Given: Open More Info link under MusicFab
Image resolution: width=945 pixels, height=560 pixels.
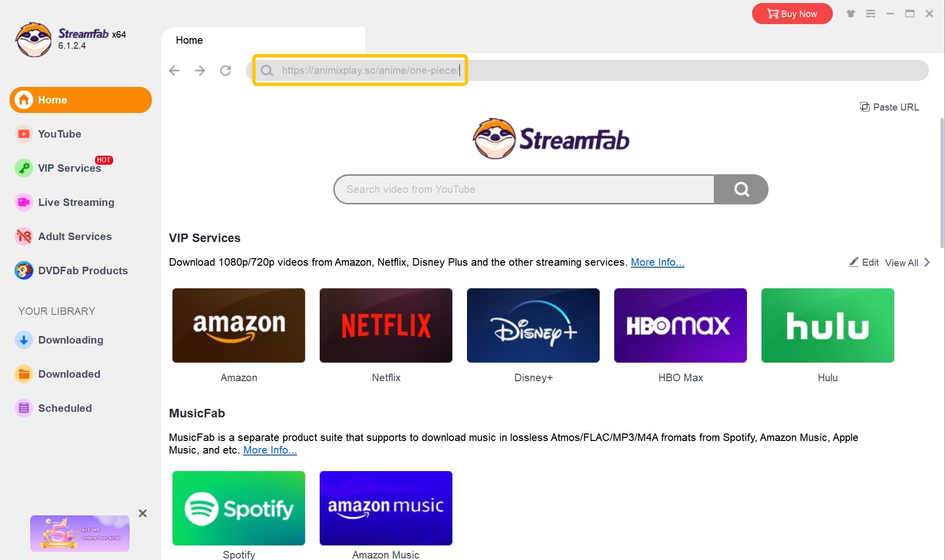Looking at the screenshot, I should [270, 450].
